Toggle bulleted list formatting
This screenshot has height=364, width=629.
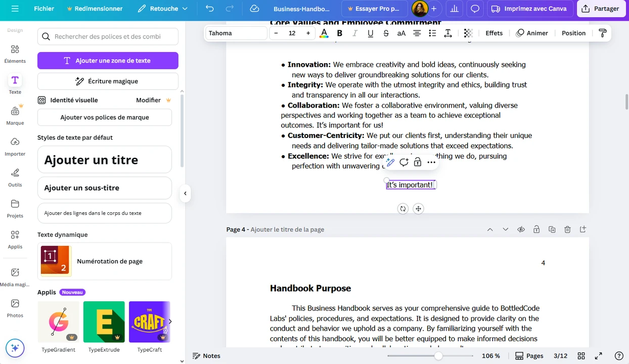pos(432,33)
